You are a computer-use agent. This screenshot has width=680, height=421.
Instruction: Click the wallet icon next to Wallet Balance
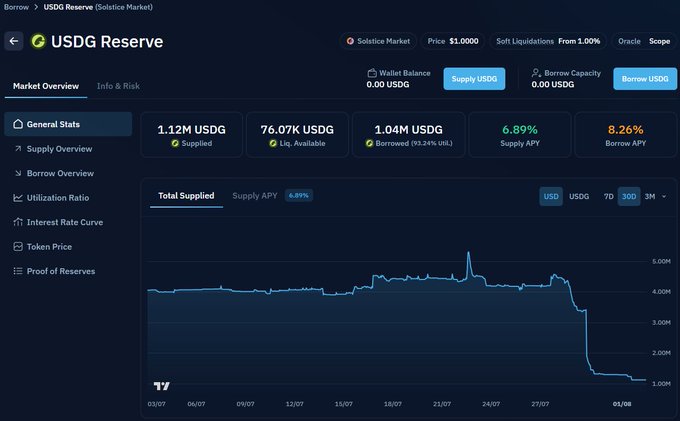tap(372, 73)
